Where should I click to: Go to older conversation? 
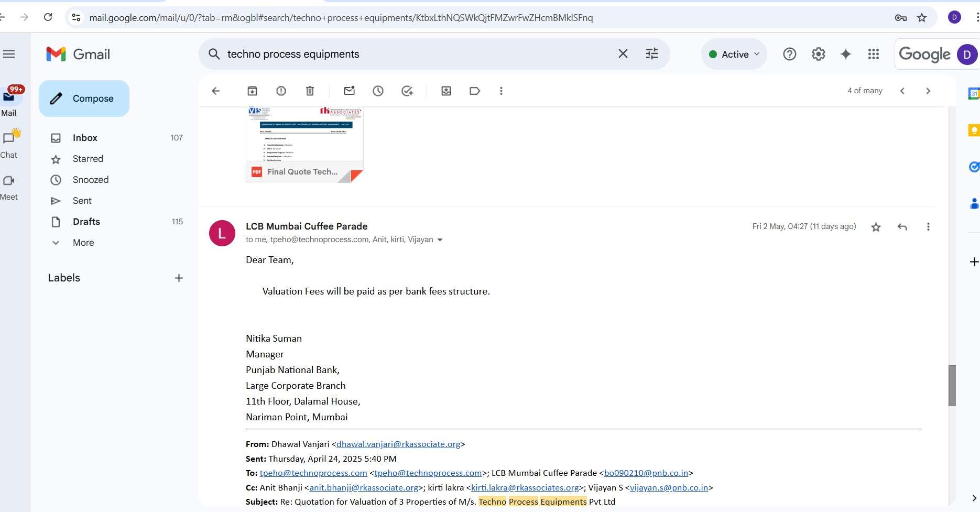(x=928, y=91)
